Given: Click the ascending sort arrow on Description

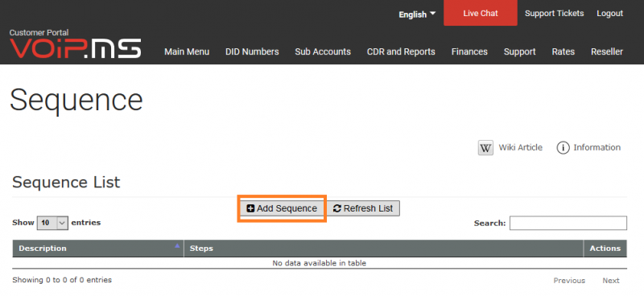Looking at the screenshot, I should click(177, 246).
